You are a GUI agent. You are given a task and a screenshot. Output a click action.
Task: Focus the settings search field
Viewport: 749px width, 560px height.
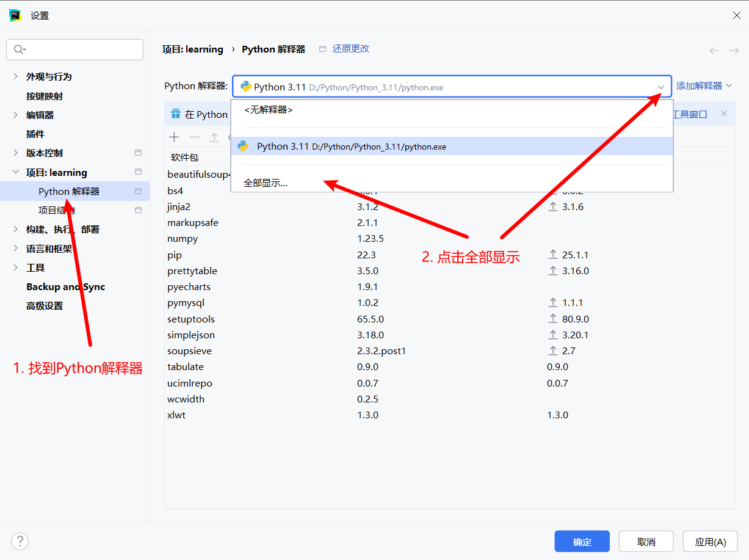pos(74,49)
